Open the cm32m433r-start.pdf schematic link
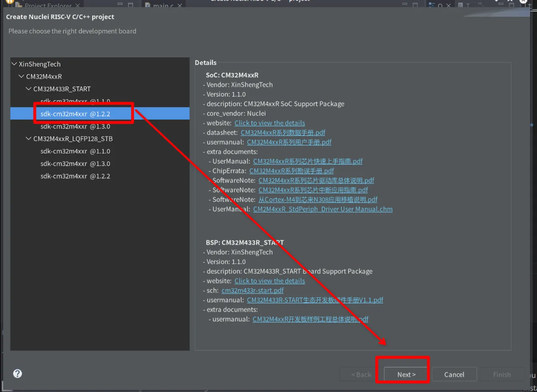Screen dimensions: 537x392 (252, 291)
